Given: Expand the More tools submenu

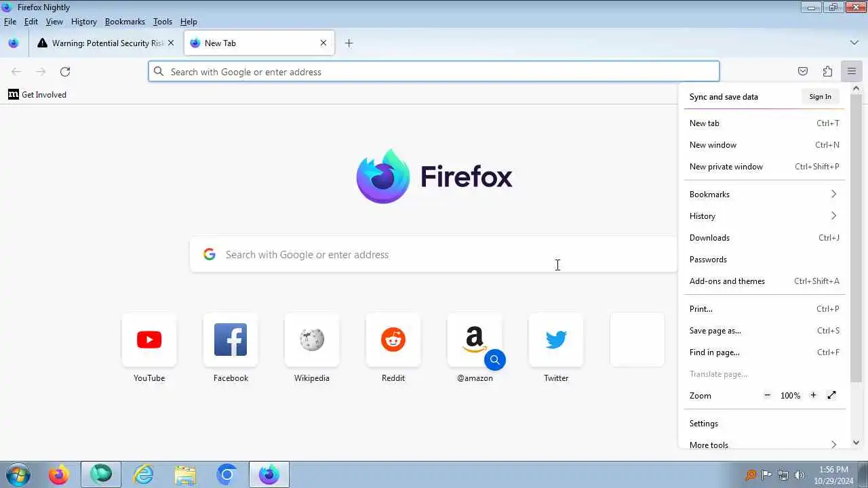Looking at the screenshot, I should tap(764, 445).
